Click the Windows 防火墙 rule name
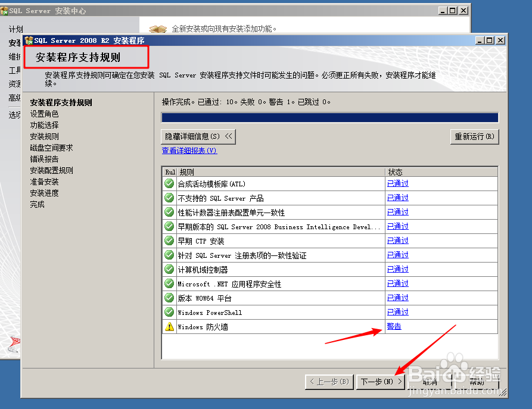The height and width of the screenshot is (409, 532). (203, 327)
